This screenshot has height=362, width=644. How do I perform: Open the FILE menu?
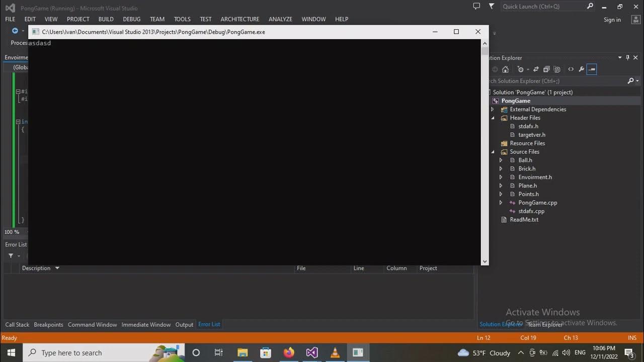pos(10,19)
